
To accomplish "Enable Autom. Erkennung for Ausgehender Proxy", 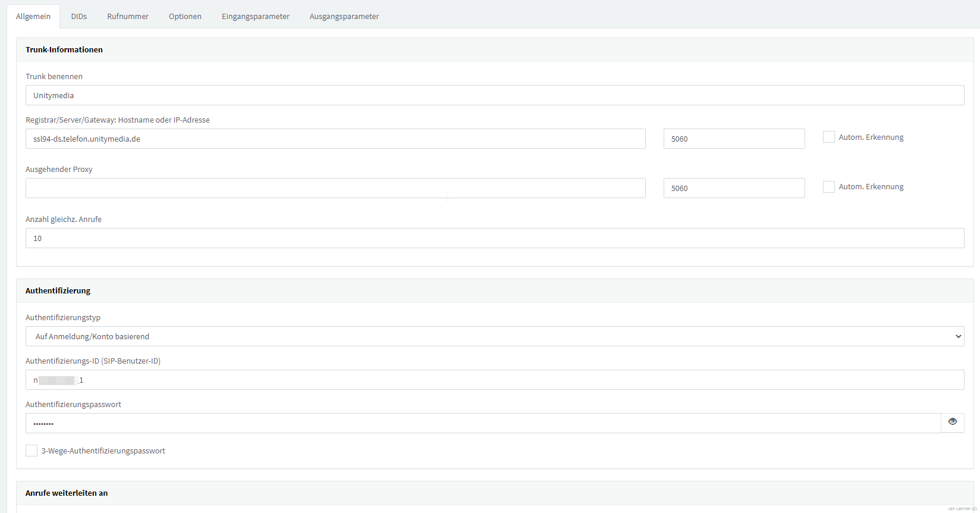I will [828, 187].
